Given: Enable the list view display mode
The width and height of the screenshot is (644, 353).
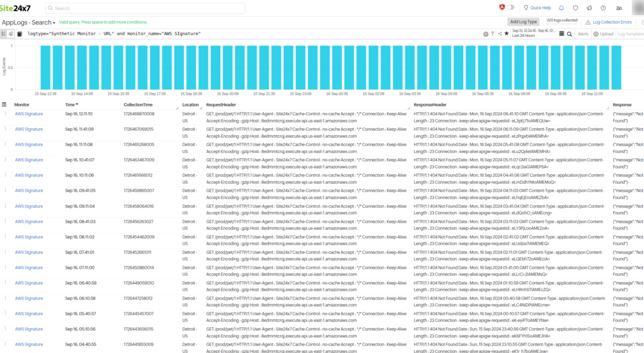Looking at the screenshot, I should (x=3, y=33).
